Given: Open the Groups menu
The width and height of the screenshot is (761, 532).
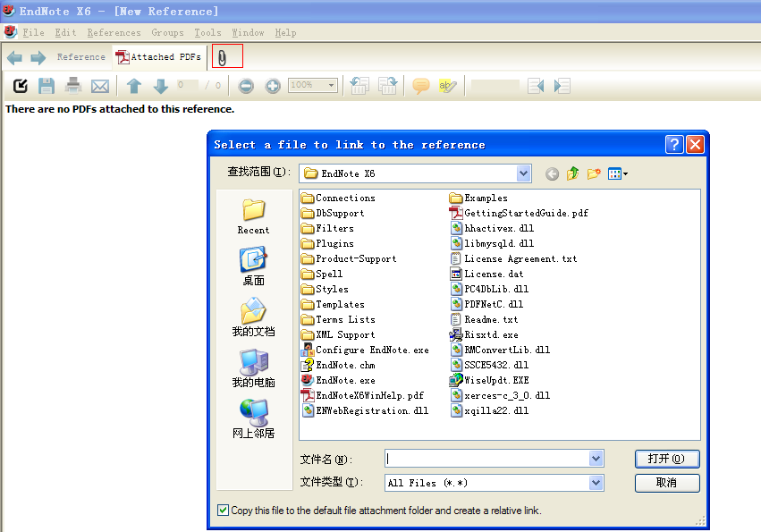Looking at the screenshot, I should pyautogui.click(x=167, y=32).
